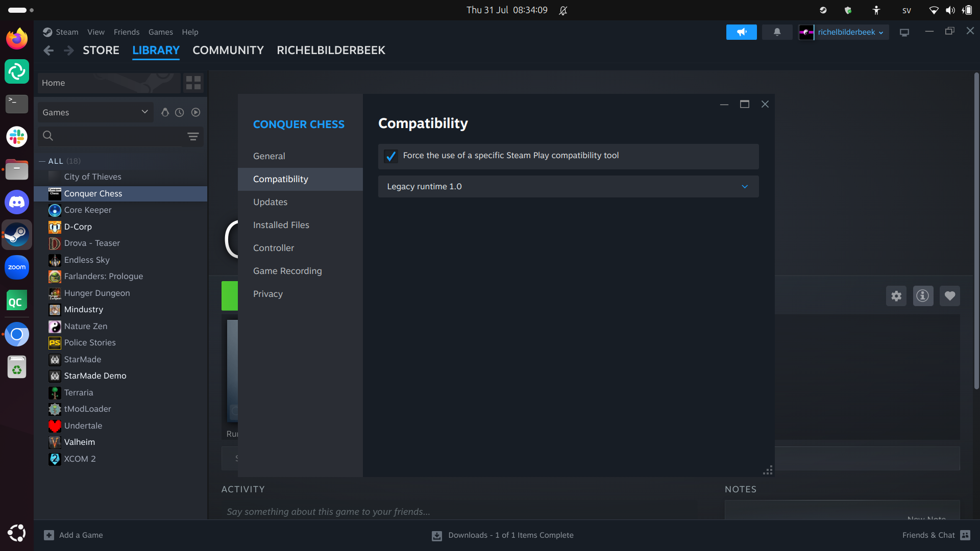Click Add a Game button
This screenshot has width=980, height=551.
point(73,535)
